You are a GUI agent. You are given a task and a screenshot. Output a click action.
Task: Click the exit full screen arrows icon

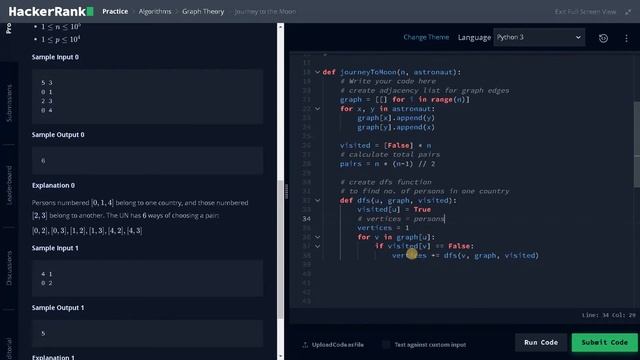click(x=628, y=12)
